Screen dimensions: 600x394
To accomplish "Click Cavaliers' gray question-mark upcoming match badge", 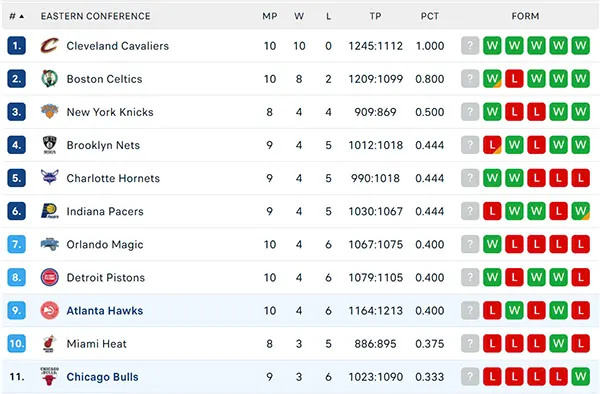I will (x=470, y=46).
